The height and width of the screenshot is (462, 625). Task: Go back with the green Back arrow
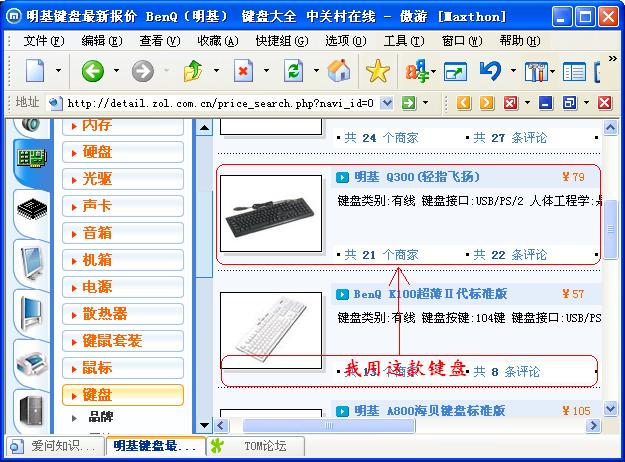pos(92,71)
